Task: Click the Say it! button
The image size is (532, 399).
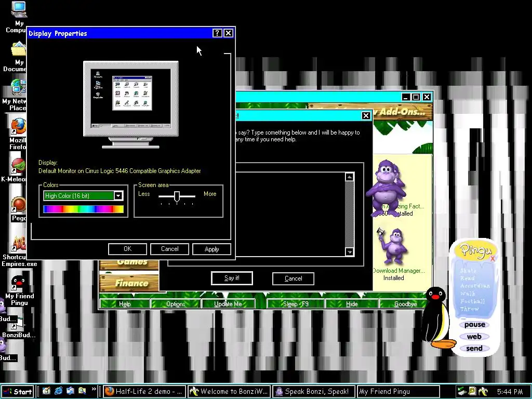Action: 232,278
